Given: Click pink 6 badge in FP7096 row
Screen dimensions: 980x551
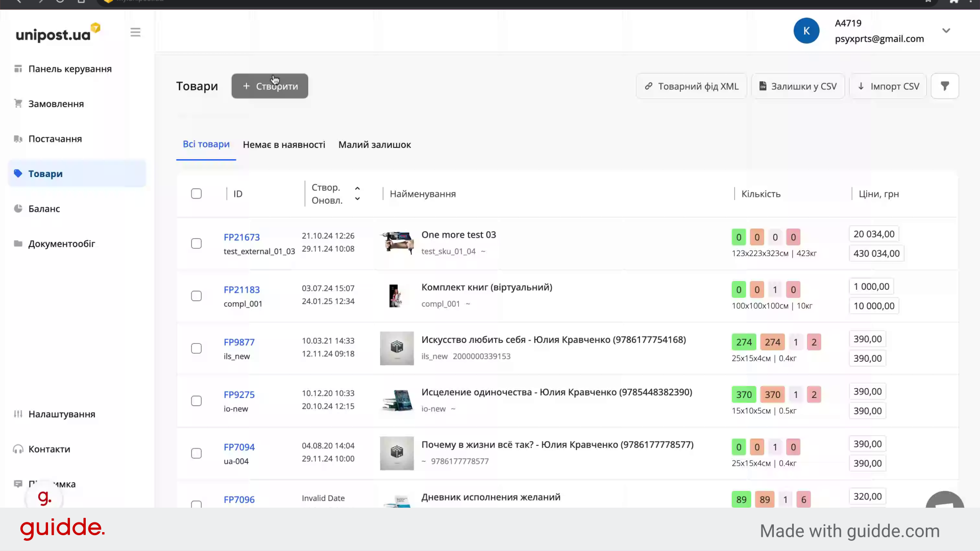Looking at the screenshot, I should (804, 500).
